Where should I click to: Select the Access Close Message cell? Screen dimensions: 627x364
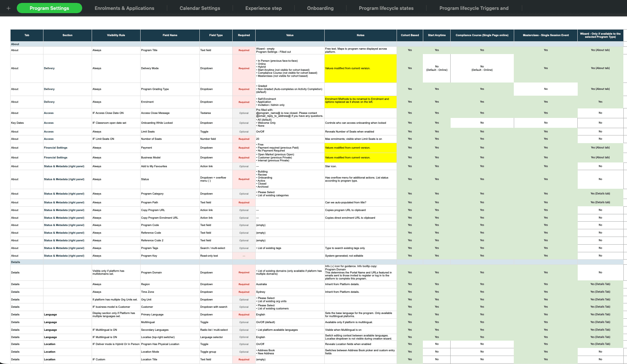tap(170, 113)
